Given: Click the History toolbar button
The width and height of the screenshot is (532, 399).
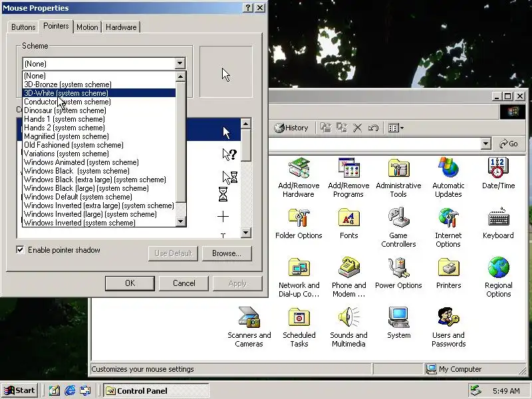Looking at the screenshot, I should click(x=291, y=128).
